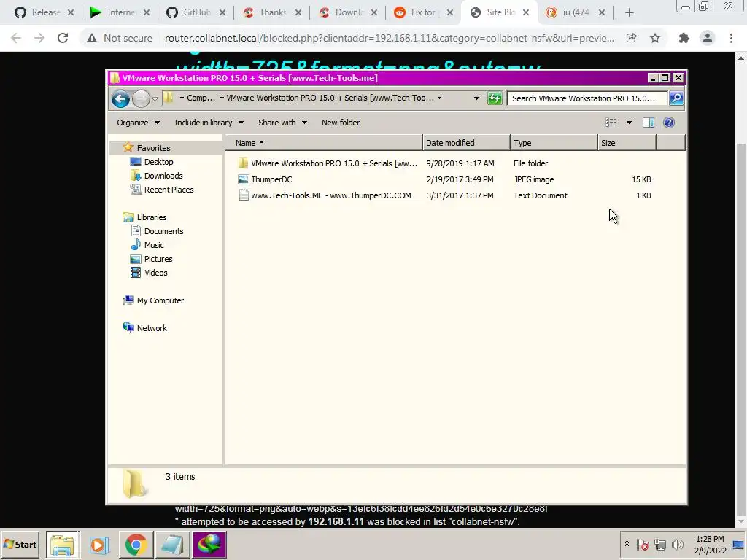This screenshot has height=560, width=747.
Task: Open the Organize menu
Action: tap(138, 122)
